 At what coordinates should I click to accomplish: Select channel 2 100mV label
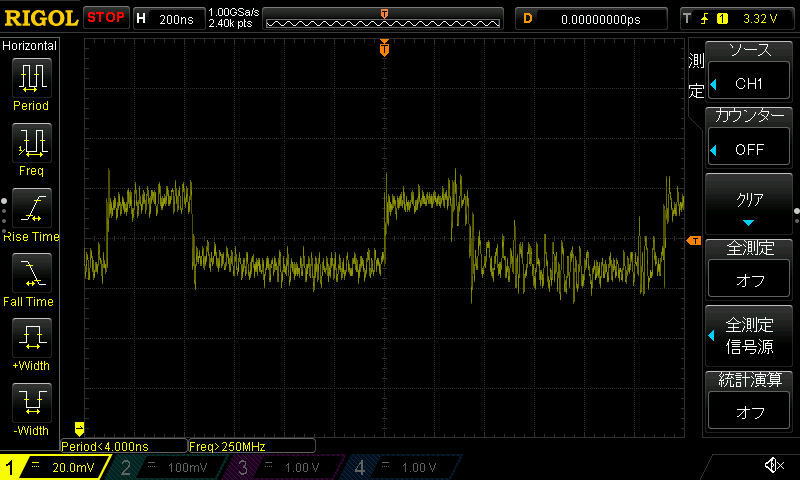click(187, 467)
